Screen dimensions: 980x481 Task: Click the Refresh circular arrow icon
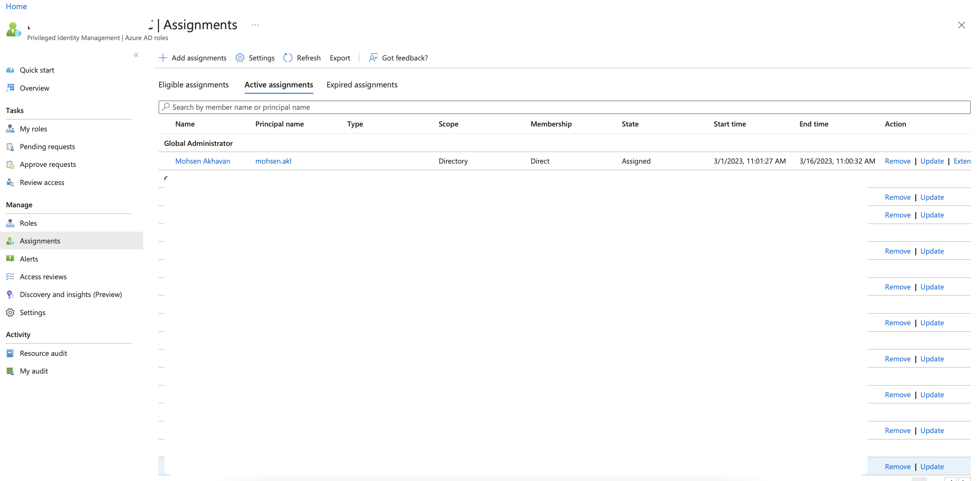(x=288, y=58)
